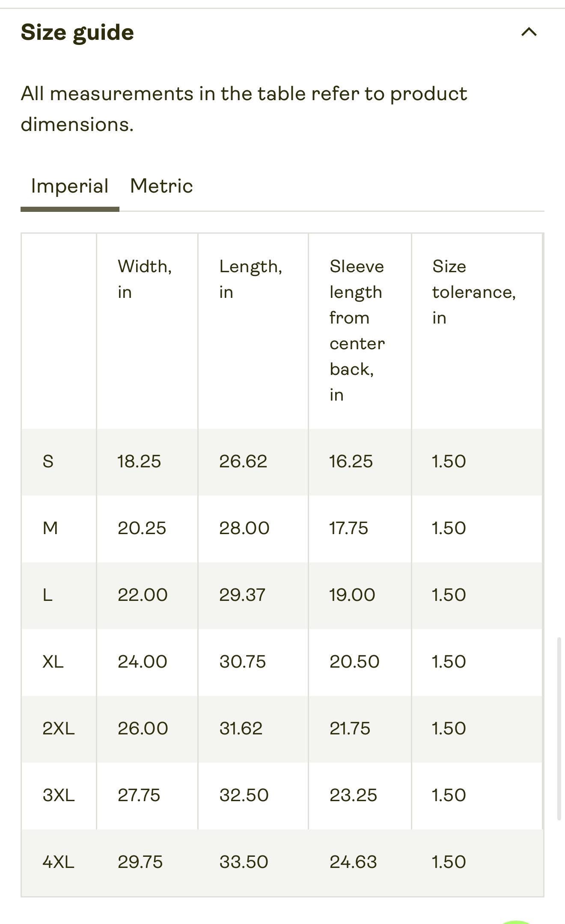Click the Width, in column header
565x924 pixels.
pos(145,279)
